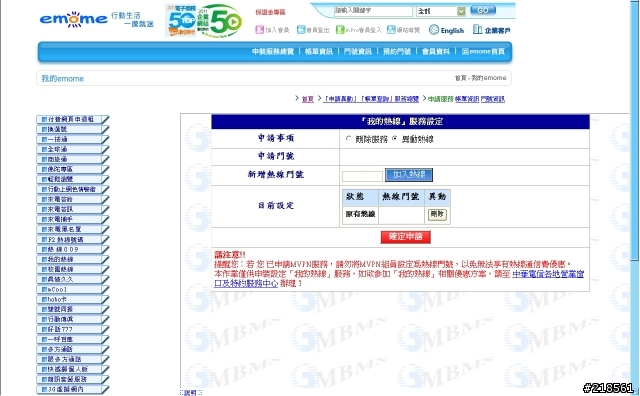Open the F2 熱線號碼 sidebar item
Screen dimensions: 640x396
[73, 239]
